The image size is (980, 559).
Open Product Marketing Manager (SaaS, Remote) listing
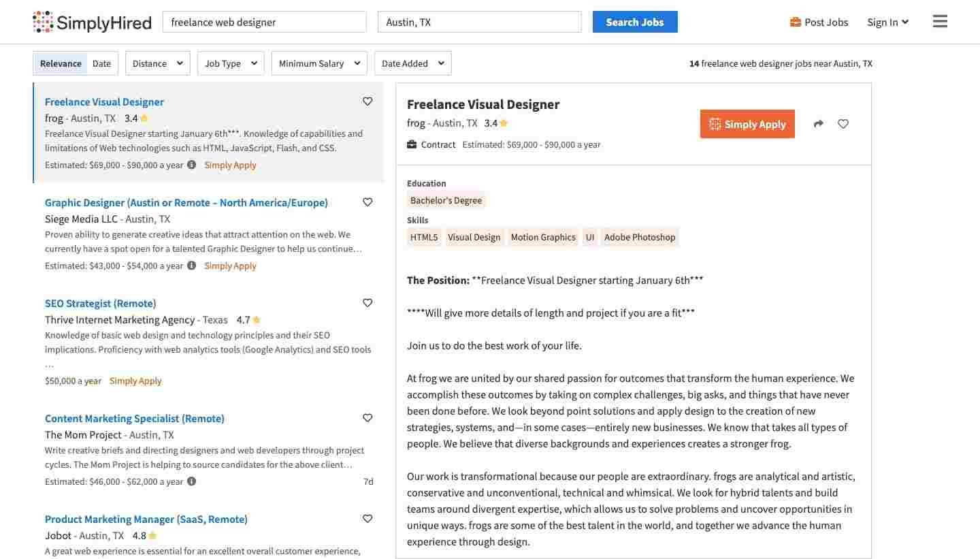coord(146,519)
